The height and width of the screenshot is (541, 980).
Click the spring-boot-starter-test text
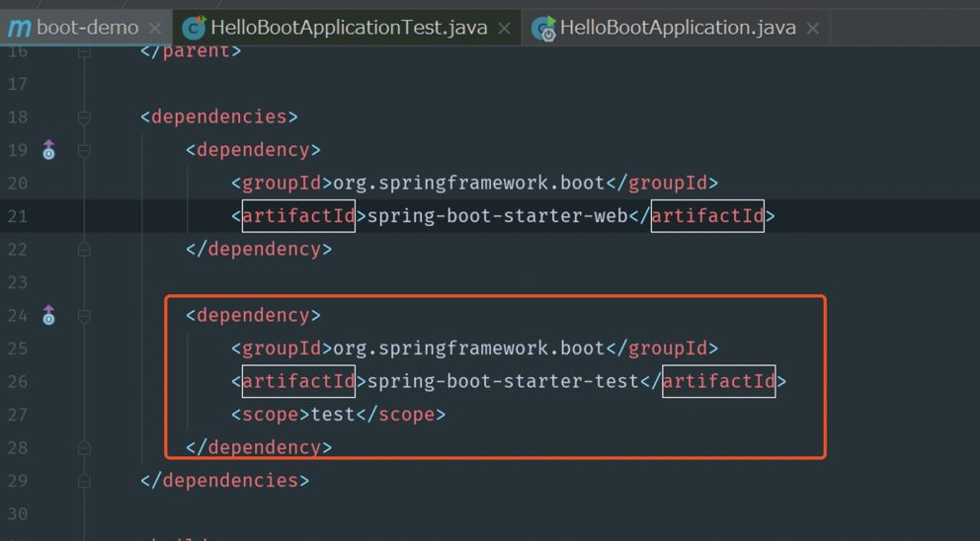[503, 382]
